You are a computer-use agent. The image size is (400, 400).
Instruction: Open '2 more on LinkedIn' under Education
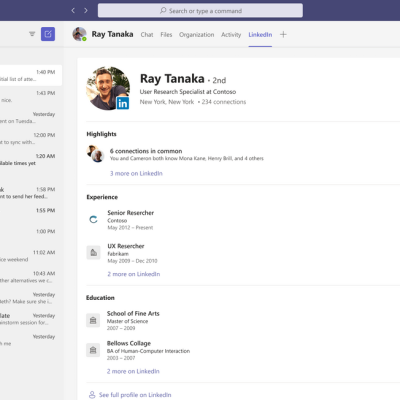pos(133,371)
